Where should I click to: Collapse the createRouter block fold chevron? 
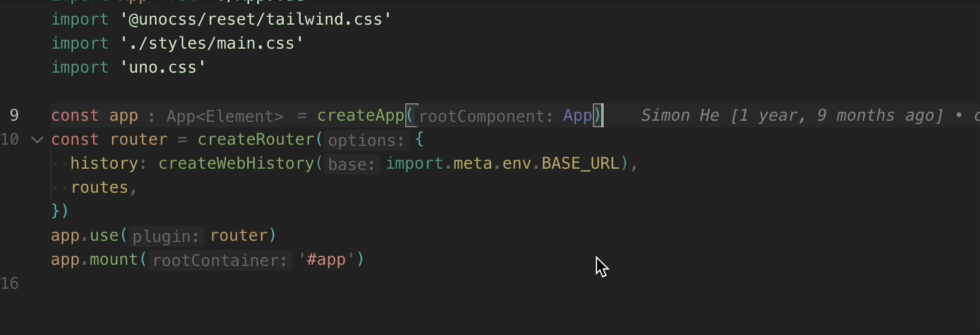coord(37,140)
